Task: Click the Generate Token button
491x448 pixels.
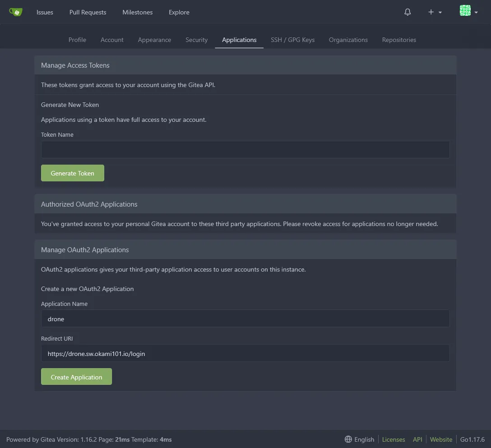Action: (72, 173)
